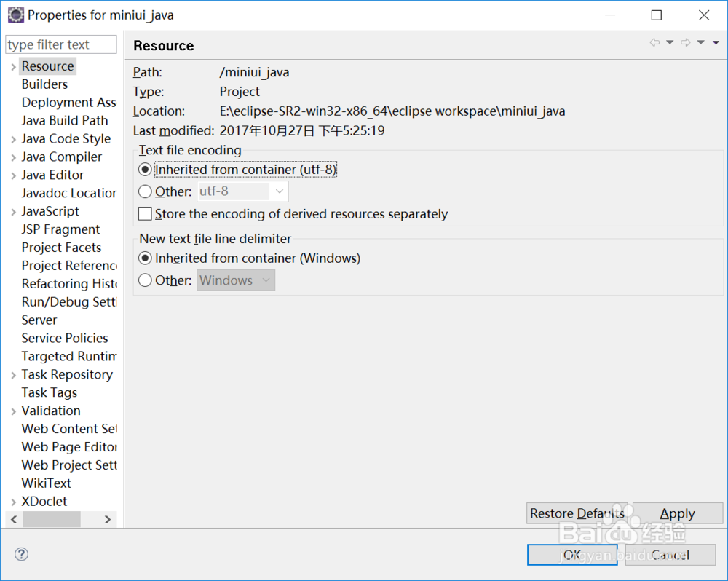This screenshot has height=581, width=728.
Task: Expand the Java Code Style node
Action: 13,139
